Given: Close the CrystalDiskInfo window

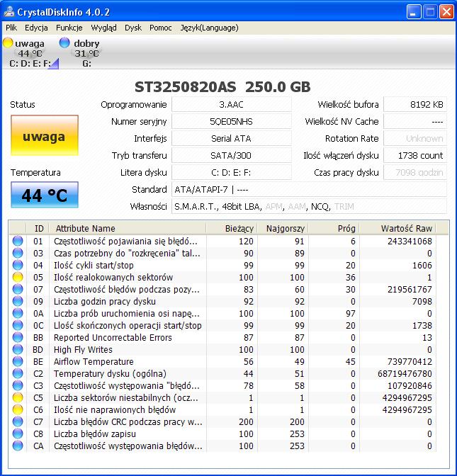Looking at the screenshot, I should click(446, 12).
